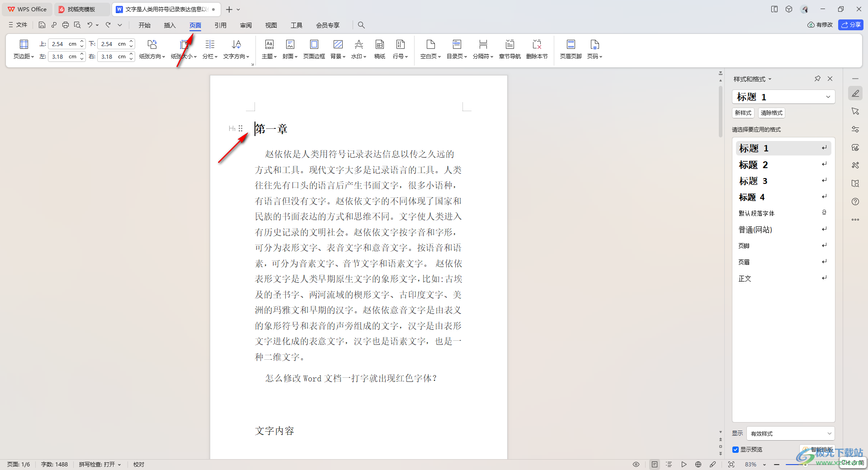Expand the 拼写检查 spell check dropdown
This screenshot has height=470, width=868.
tap(119, 465)
